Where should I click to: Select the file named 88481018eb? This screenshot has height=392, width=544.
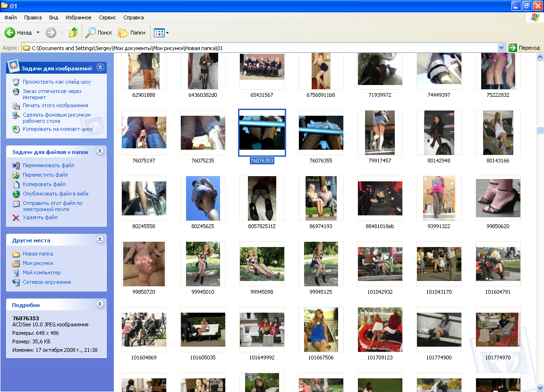(x=380, y=202)
